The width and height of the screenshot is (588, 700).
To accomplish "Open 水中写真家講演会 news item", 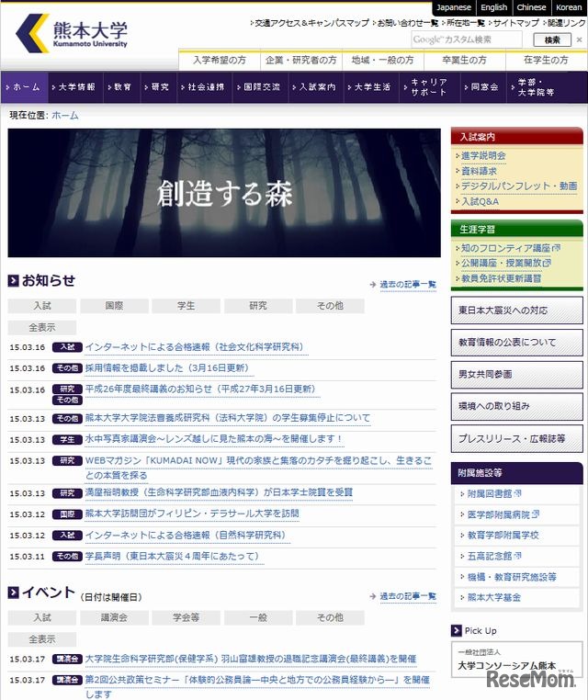I will (214, 439).
